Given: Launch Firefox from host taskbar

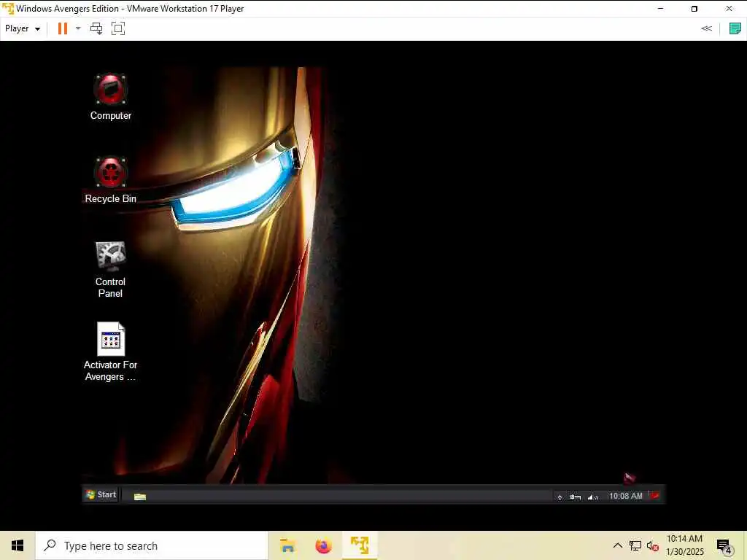Looking at the screenshot, I should (323, 545).
